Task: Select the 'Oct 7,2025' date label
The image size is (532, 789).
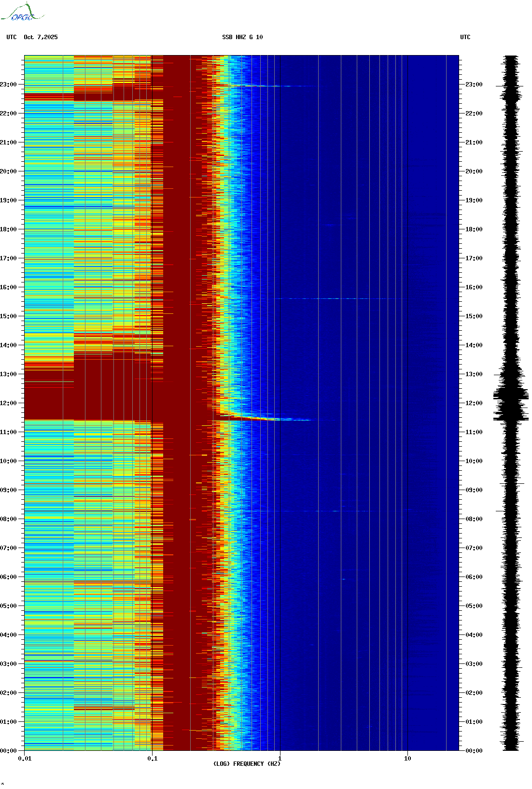Action: [x=41, y=37]
